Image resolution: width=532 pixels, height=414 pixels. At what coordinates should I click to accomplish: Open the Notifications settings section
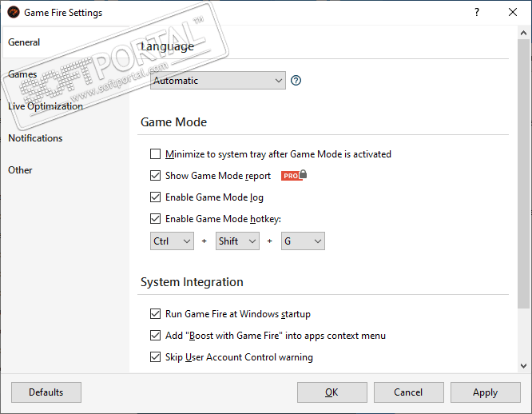pyautogui.click(x=35, y=138)
